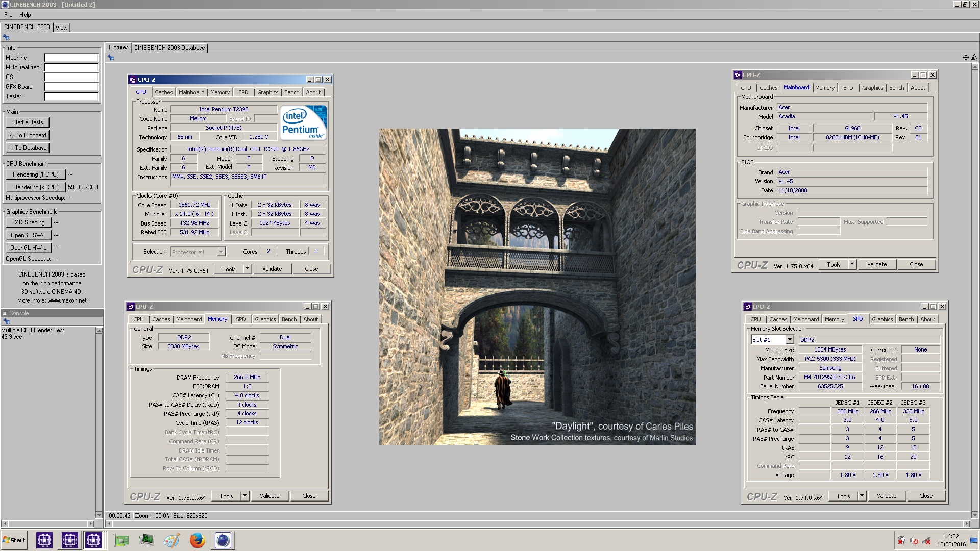
Task: Click the muted speaker tray icon
Action: (914, 541)
